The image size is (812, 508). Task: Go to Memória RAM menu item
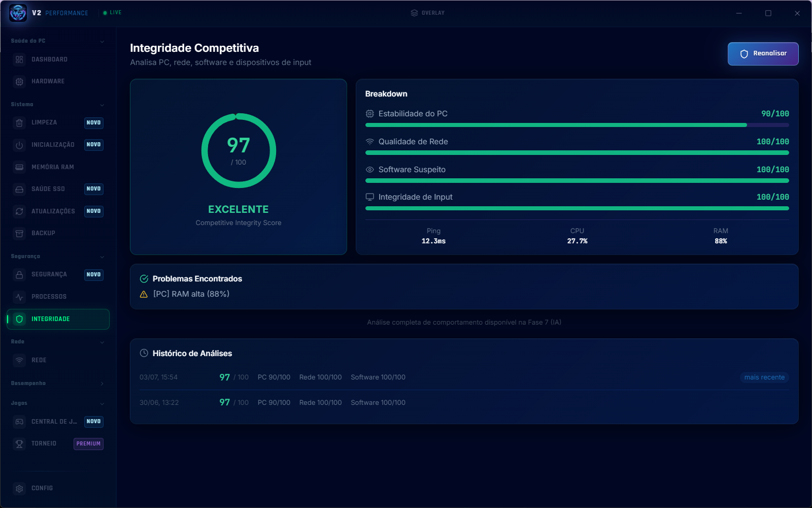coord(58,167)
